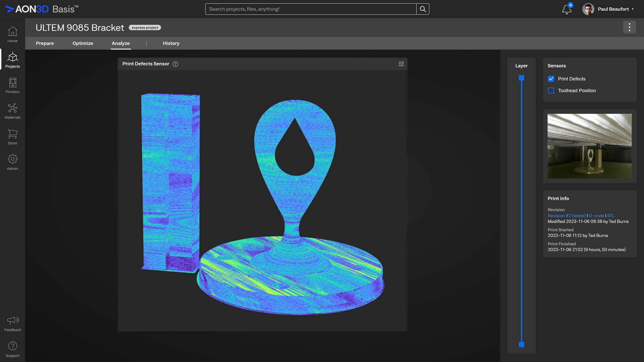Click the middle of the Layer slider track
Image resolution: width=644 pixels, height=362 pixels.
point(522,211)
